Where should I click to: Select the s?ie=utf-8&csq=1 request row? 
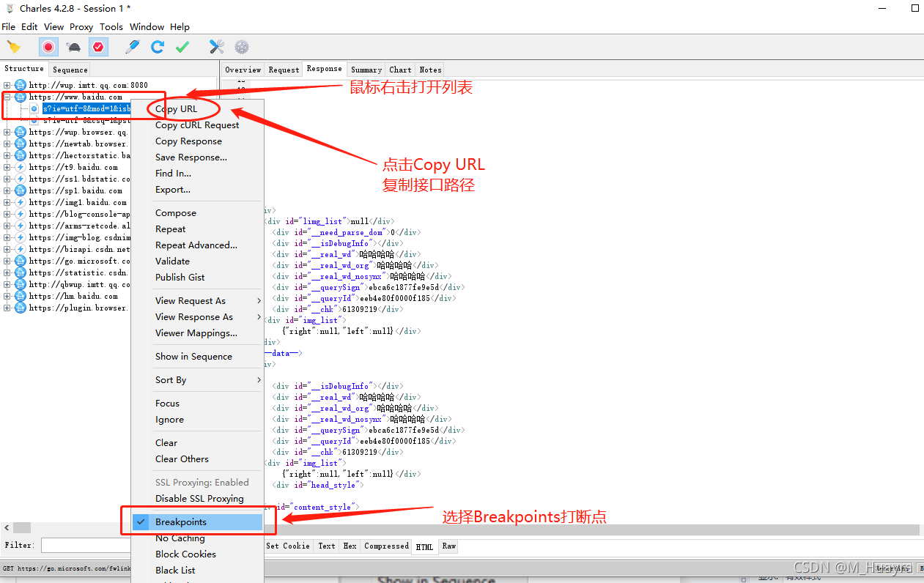[86, 120]
